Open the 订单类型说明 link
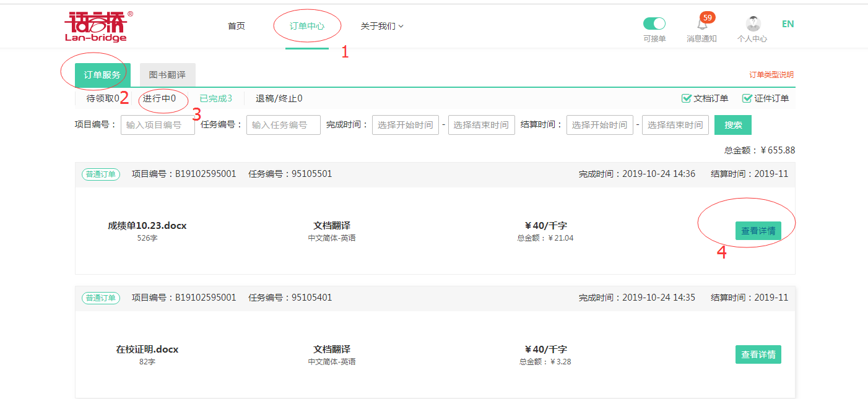 pos(771,75)
